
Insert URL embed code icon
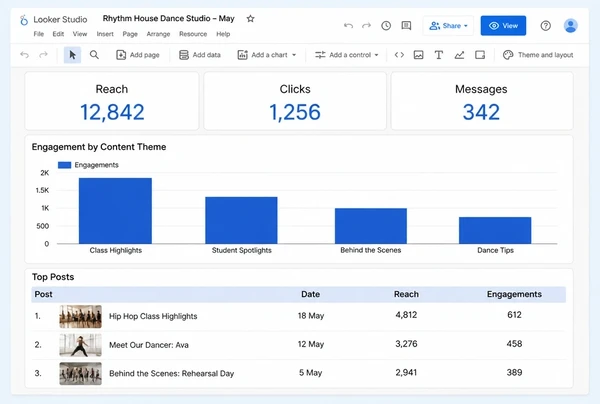tap(399, 55)
